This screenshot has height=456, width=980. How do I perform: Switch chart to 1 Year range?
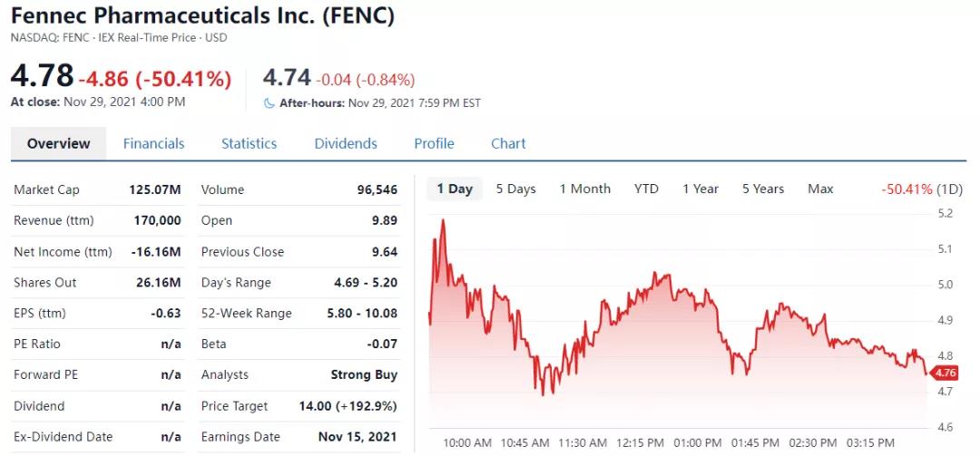pos(701,189)
